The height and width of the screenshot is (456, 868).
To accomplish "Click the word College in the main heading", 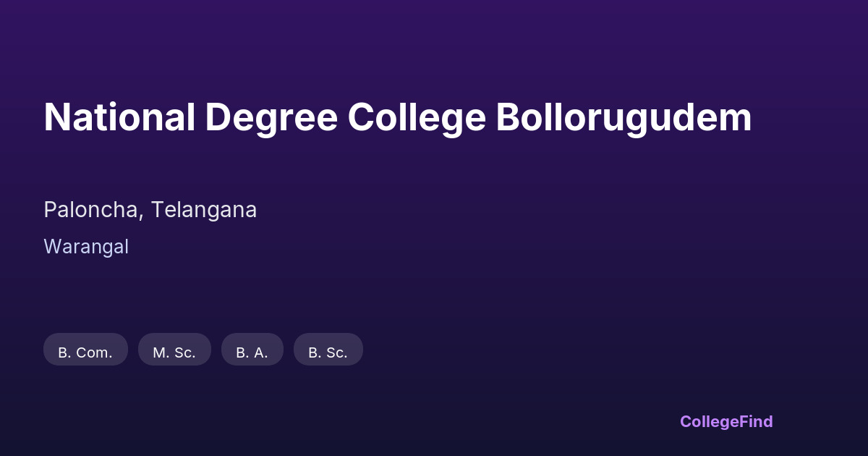I will (417, 117).
